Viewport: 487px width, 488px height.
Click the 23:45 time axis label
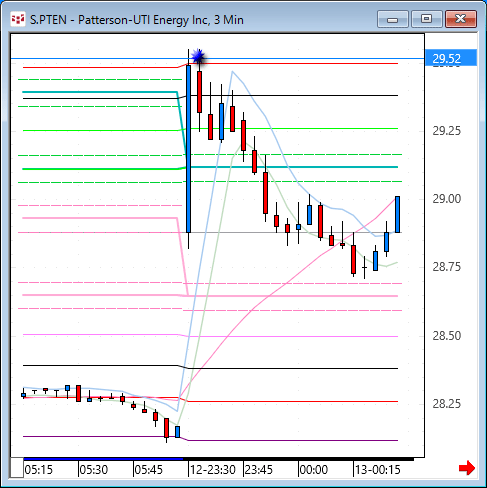[259, 470]
